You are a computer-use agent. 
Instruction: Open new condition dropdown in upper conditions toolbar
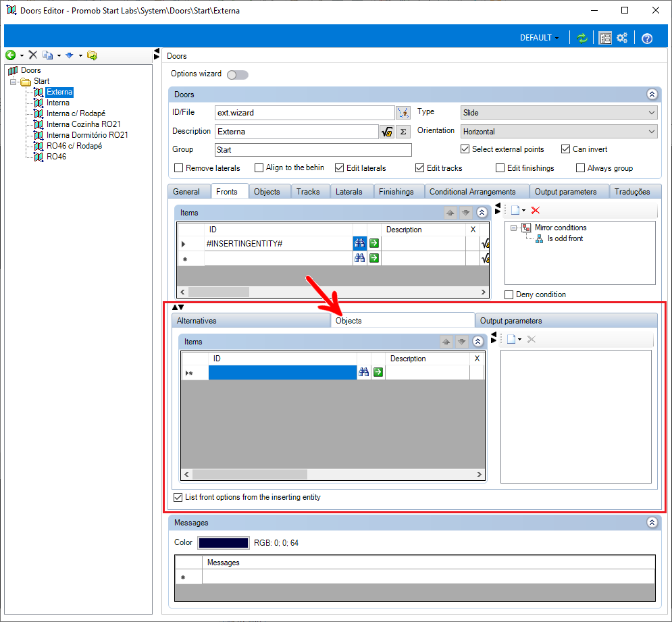click(x=523, y=211)
